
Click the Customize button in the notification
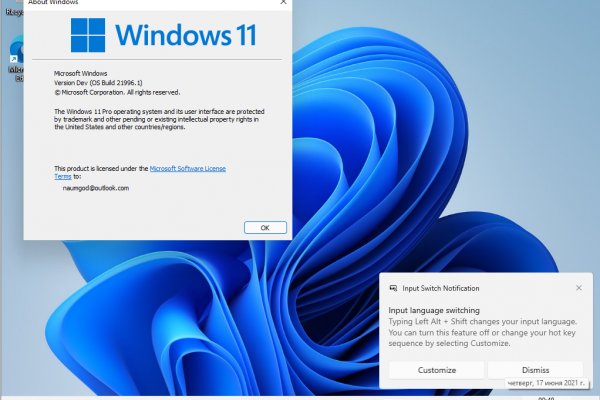[436, 370]
